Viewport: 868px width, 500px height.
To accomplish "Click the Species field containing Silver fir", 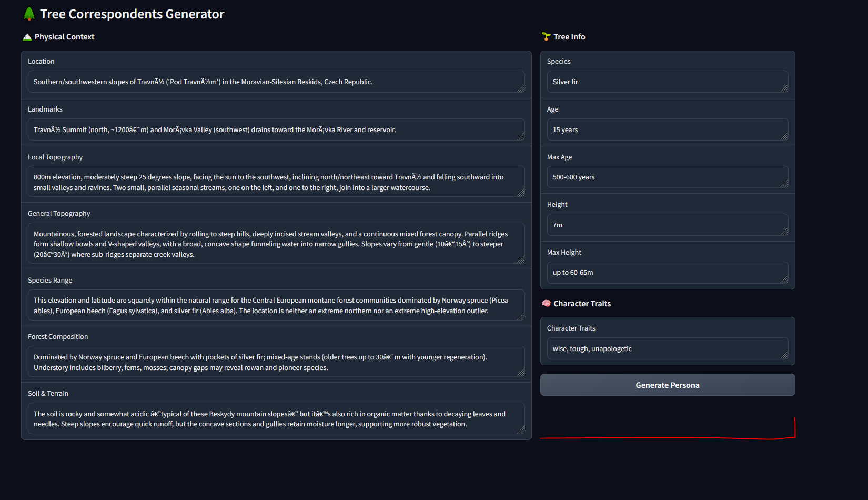I will (667, 82).
